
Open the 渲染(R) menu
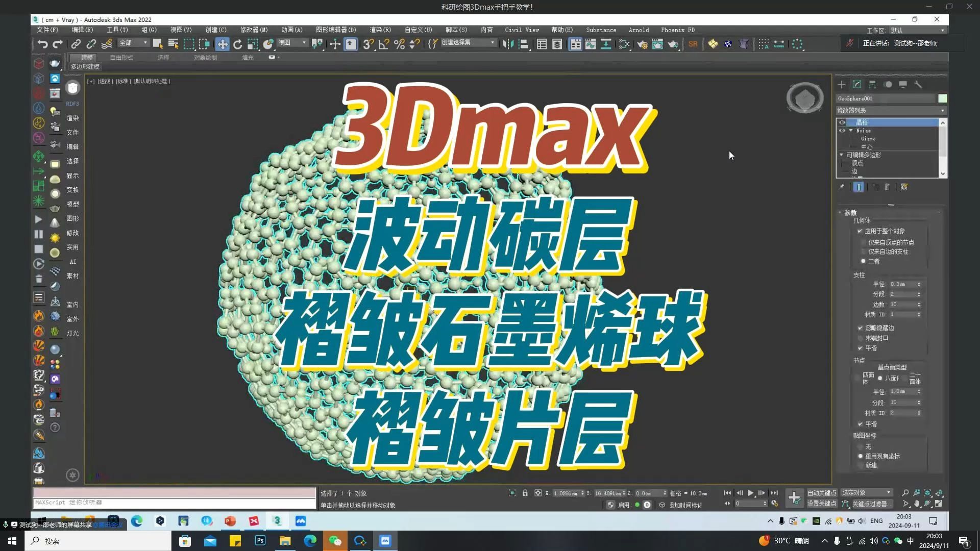(380, 30)
